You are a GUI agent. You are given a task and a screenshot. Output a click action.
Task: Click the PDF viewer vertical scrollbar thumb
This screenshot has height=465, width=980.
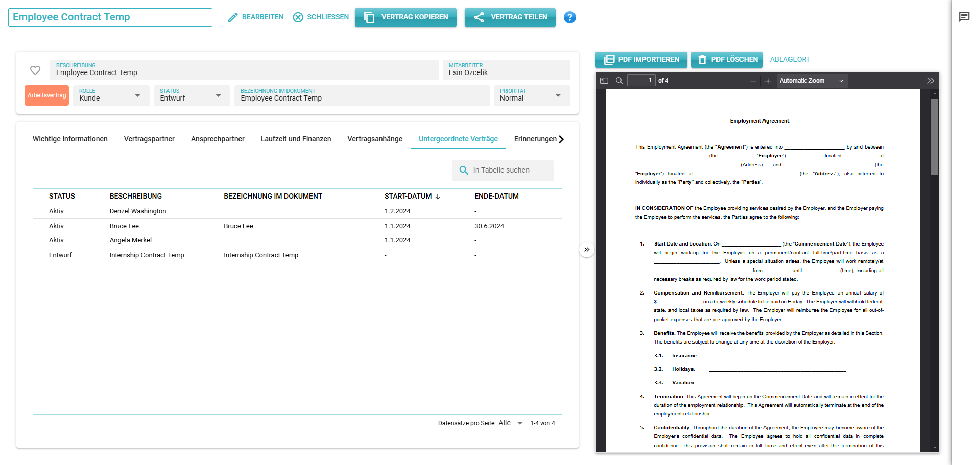pyautogui.click(x=935, y=136)
